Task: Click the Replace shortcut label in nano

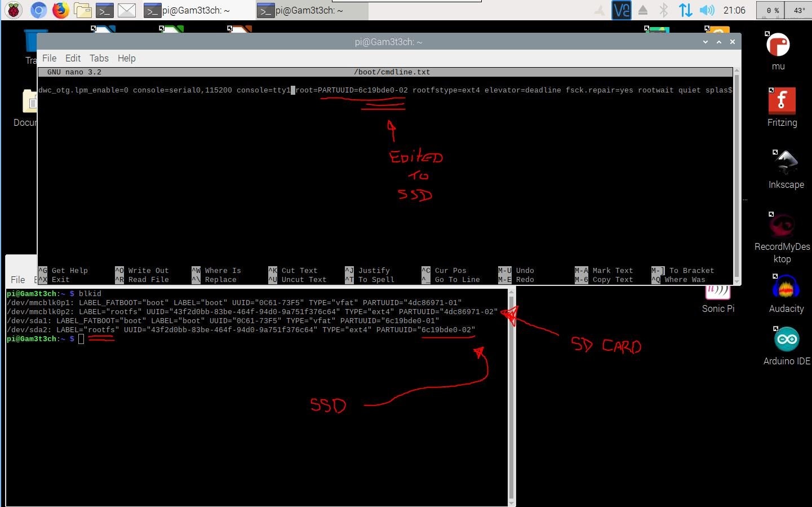Action: tap(221, 280)
